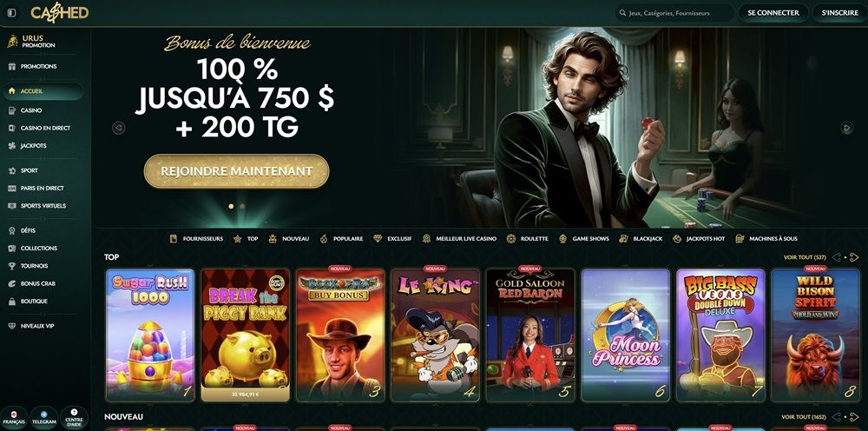Collapse the sidebar with the top-left panel icon
This screenshot has width=868, height=431.
click(11, 13)
